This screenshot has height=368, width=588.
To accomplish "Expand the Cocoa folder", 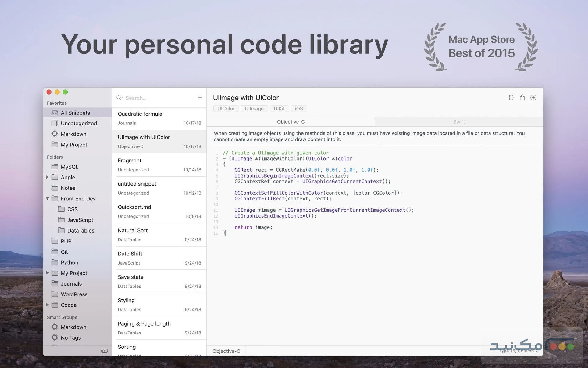I will 48,305.
